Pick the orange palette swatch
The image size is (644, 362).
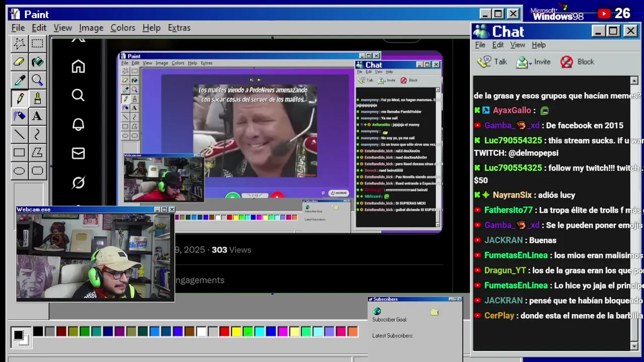point(353,331)
